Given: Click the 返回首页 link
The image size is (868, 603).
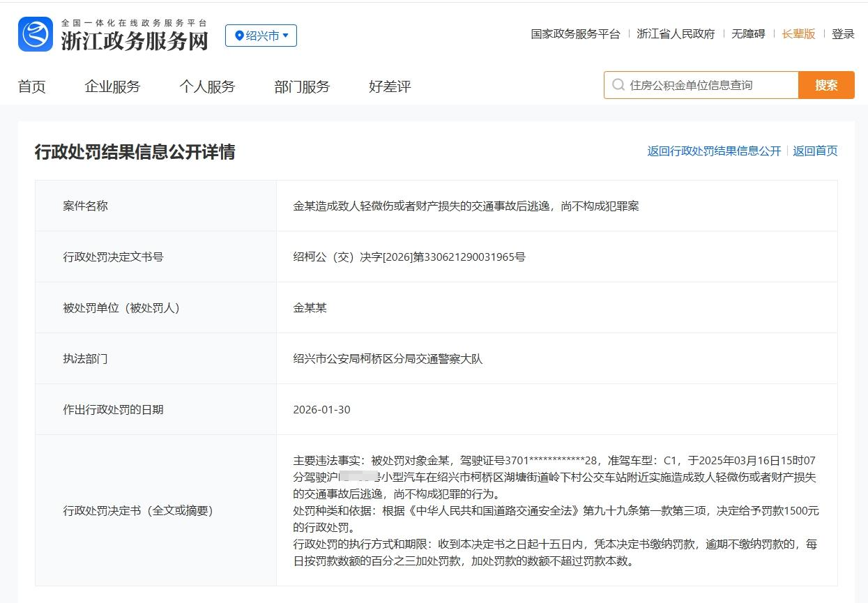Looking at the screenshot, I should click(x=814, y=151).
